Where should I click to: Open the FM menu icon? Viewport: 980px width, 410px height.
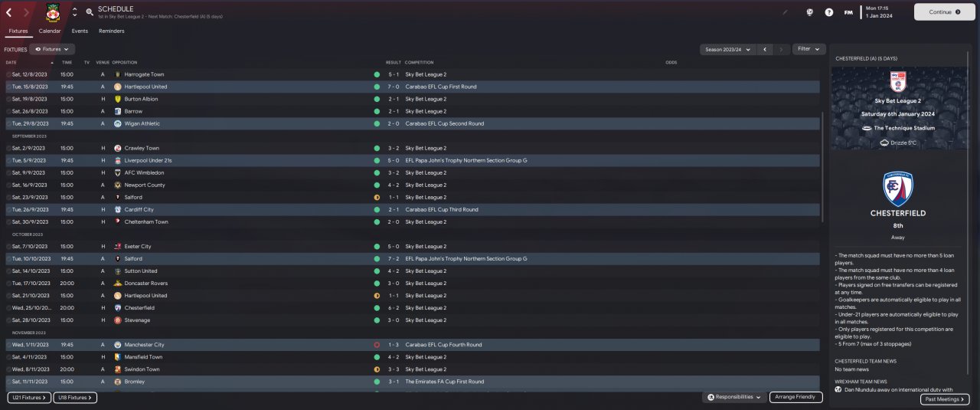pyautogui.click(x=848, y=12)
